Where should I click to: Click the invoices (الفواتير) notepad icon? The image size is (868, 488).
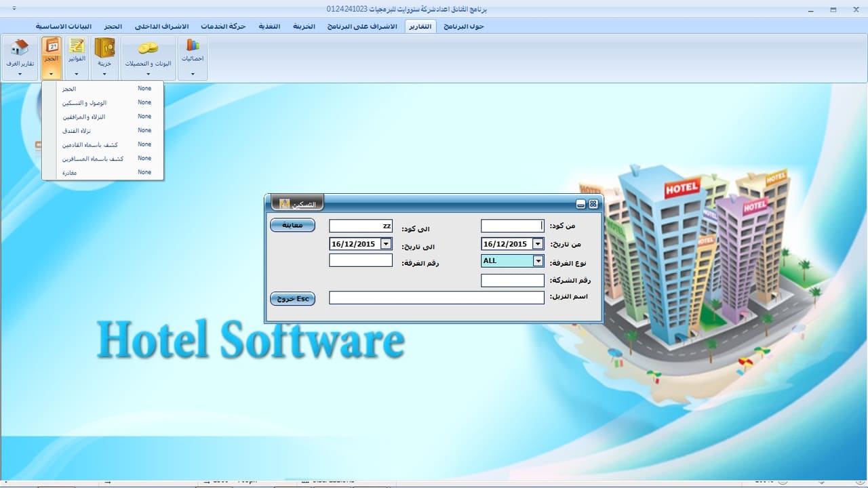[77, 46]
